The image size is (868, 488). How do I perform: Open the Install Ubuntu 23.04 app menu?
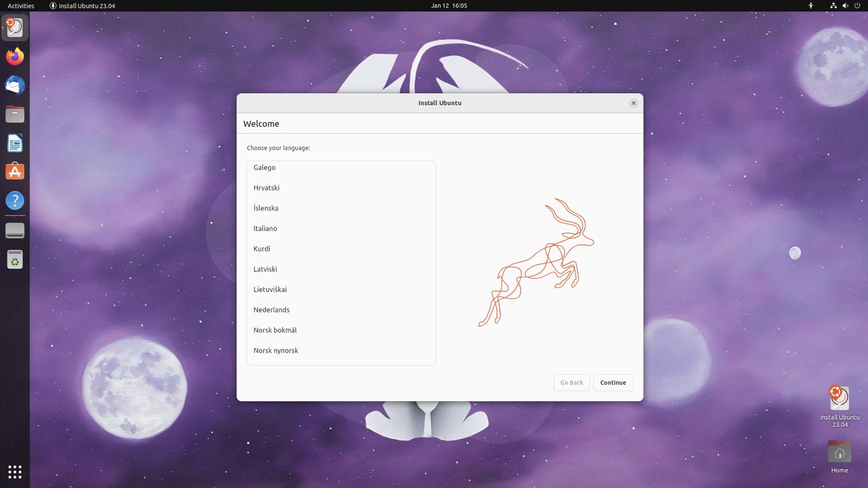(x=82, y=6)
